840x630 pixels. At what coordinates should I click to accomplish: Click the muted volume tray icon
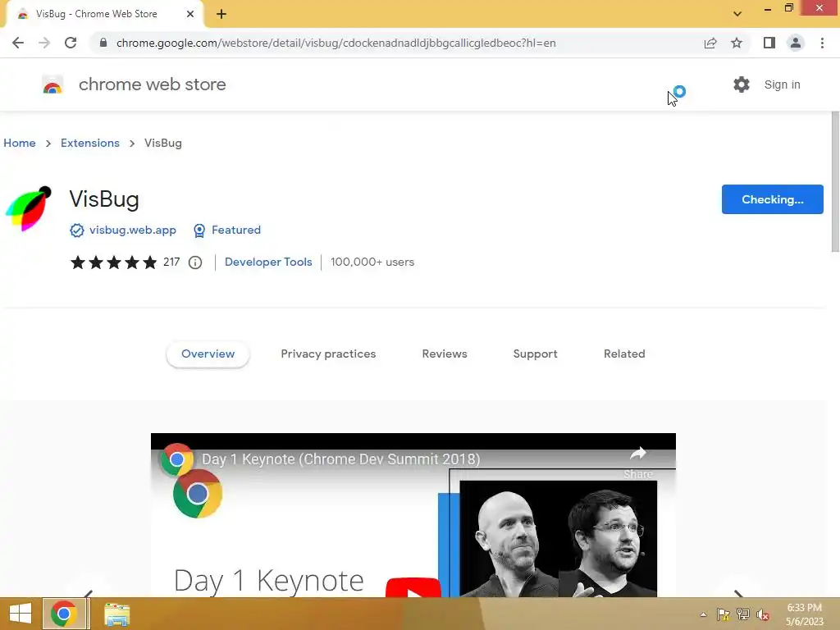[763, 614]
